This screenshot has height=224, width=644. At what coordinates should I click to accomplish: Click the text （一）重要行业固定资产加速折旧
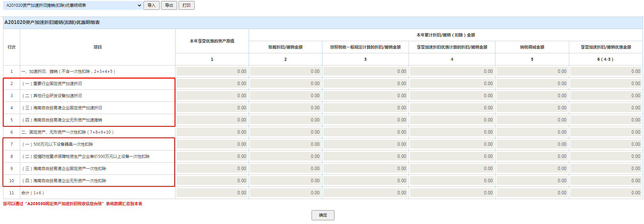click(52, 84)
